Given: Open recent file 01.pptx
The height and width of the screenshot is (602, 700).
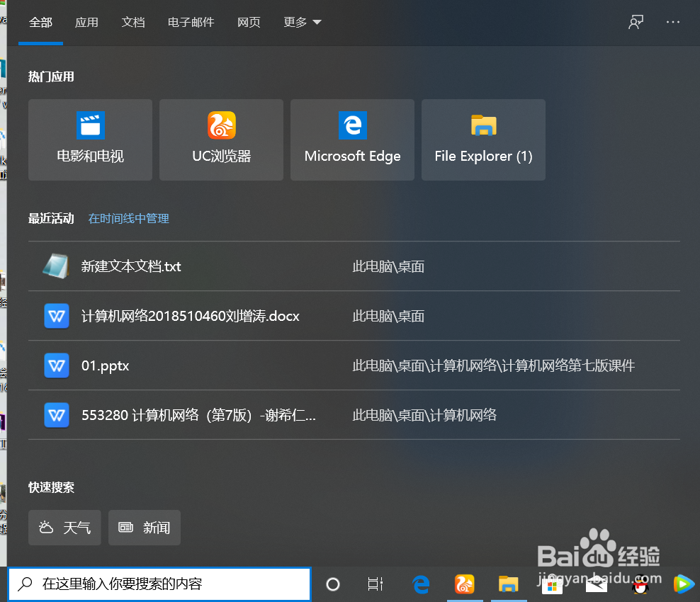Looking at the screenshot, I should (354, 365).
